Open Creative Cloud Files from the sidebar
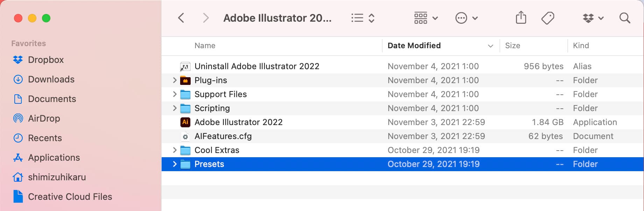This screenshot has width=644, height=211. [x=70, y=196]
